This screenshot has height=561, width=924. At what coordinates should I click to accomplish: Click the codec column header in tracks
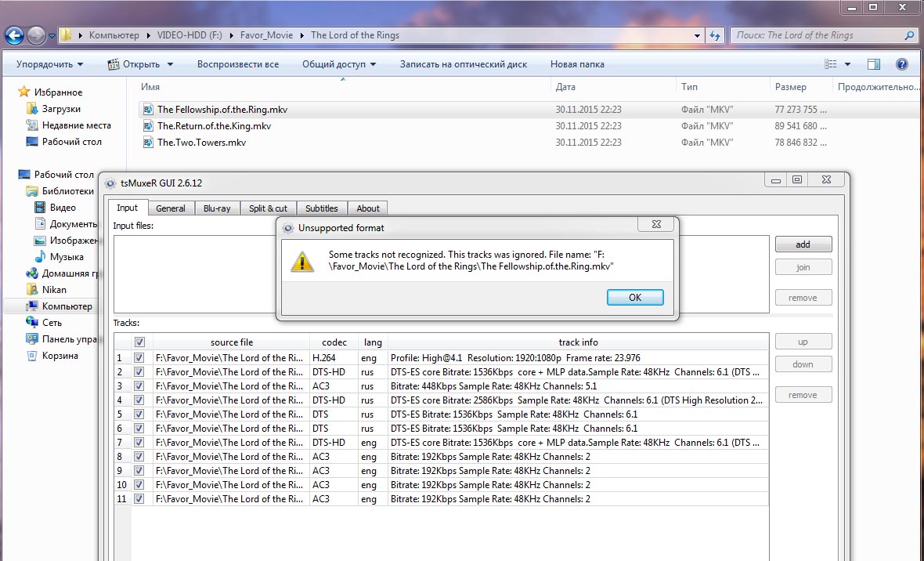(x=334, y=342)
